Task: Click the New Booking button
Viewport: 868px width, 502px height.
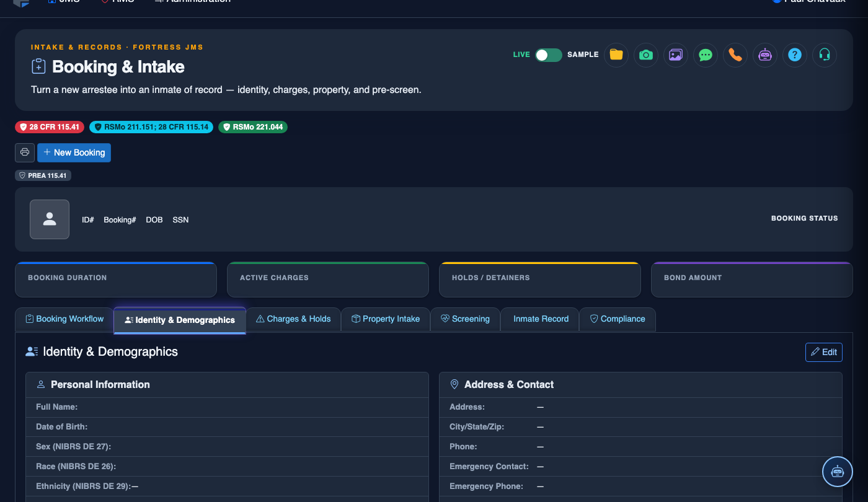Action: [x=74, y=152]
